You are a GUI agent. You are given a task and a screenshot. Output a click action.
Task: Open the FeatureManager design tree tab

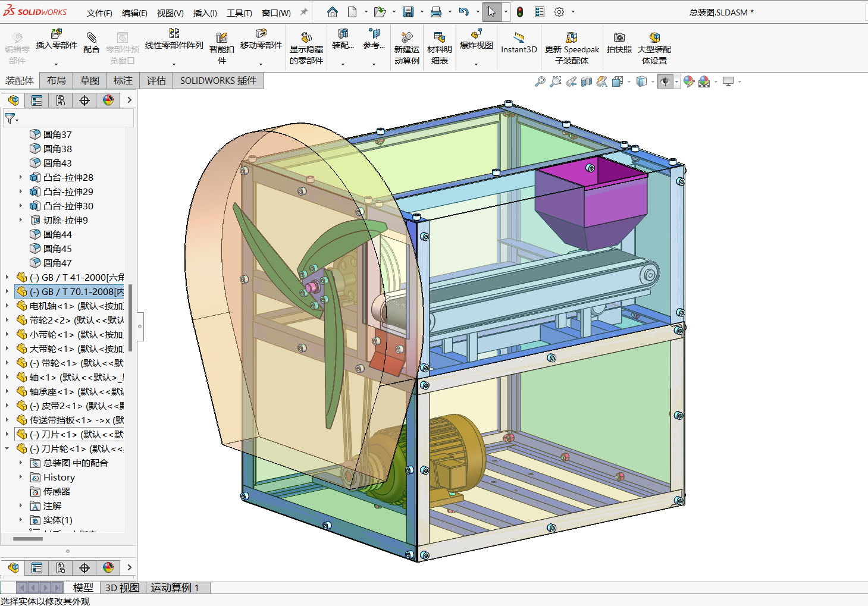[x=13, y=101]
